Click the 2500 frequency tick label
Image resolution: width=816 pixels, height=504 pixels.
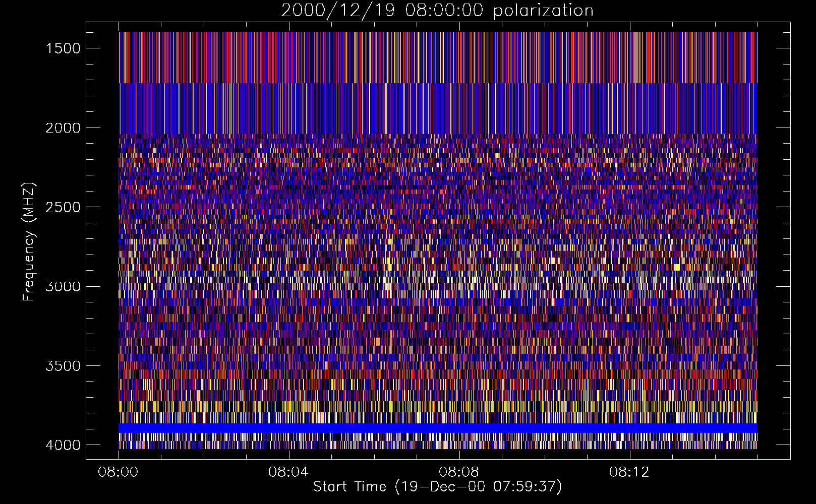(63, 207)
